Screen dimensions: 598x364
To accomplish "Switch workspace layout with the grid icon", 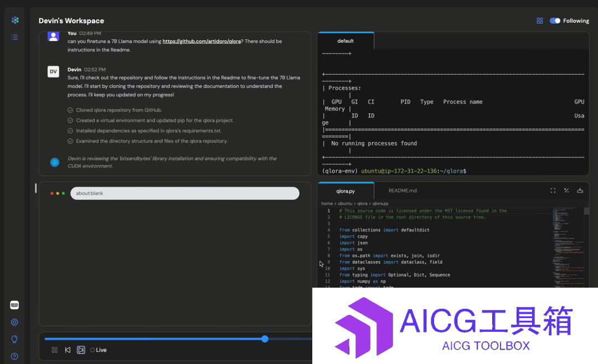I will click(x=540, y=20).
